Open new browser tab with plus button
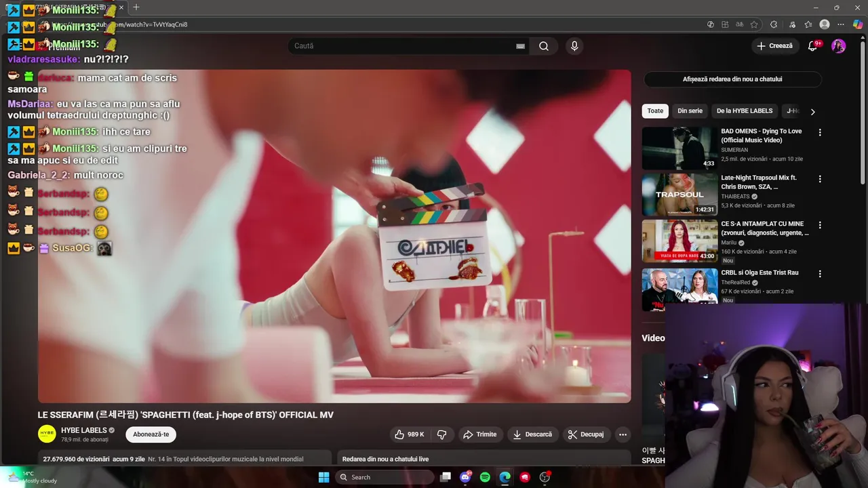This screenshot has height=488, width=868. pos(136,7)
